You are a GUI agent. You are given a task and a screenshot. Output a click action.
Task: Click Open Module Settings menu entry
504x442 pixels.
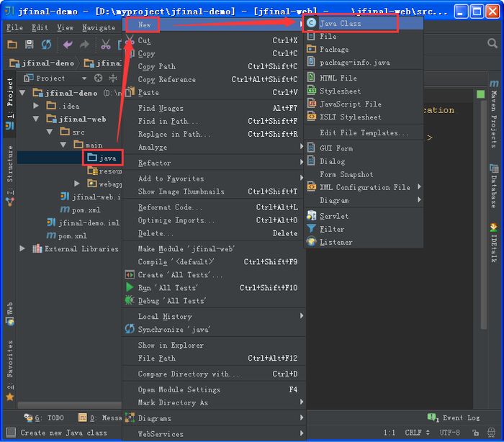tap(214, 389)
